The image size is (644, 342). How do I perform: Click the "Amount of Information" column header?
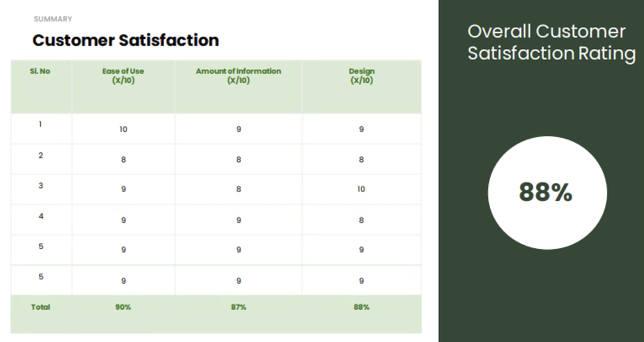pos(238,76)
